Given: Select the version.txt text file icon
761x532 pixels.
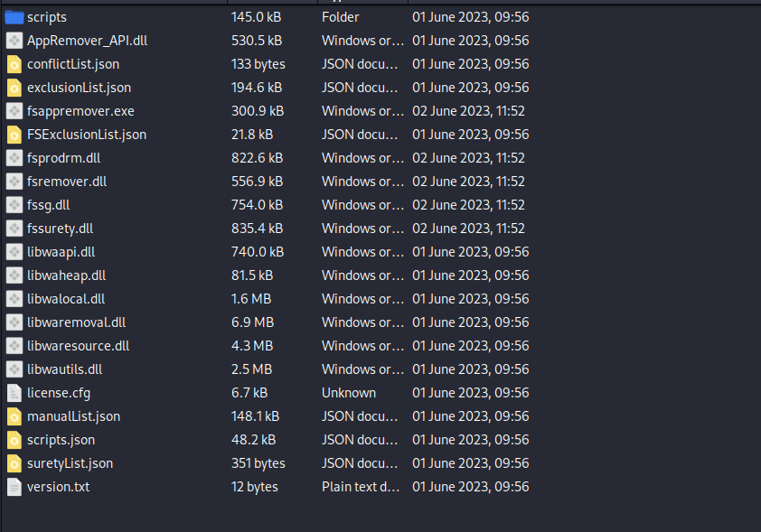Looking at the screenshot, I should (14, 487).
